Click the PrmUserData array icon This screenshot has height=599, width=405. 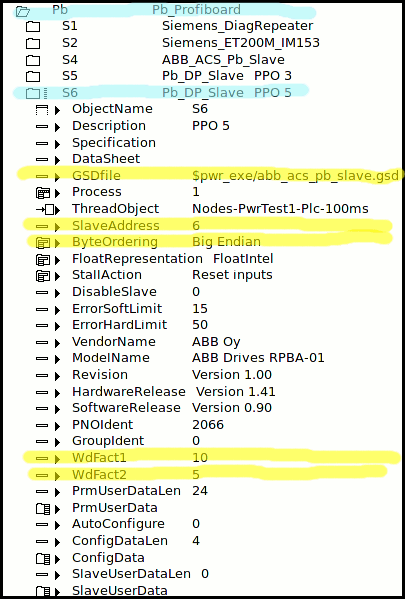(x=42, y=508)
